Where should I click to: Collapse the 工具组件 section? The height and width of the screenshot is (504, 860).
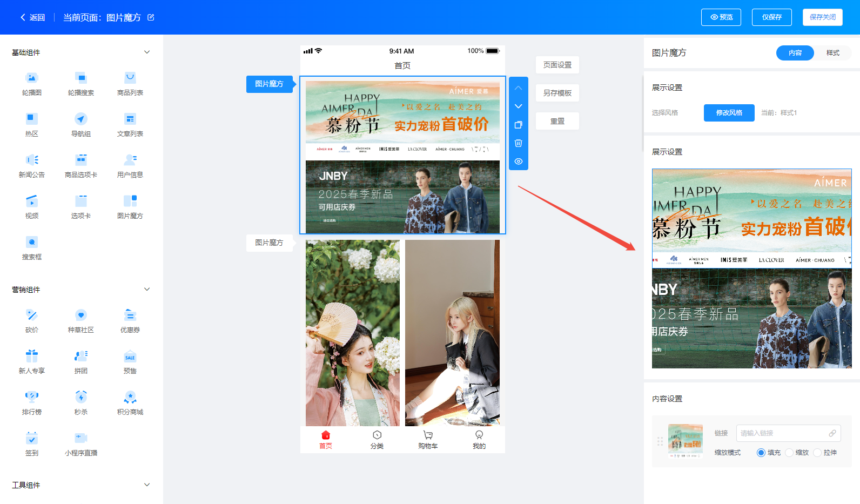(x=147, y=485)
